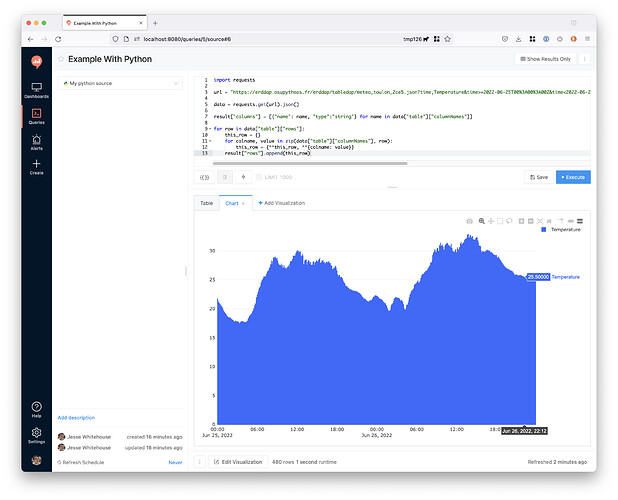Compare data on hover icon
Image resolution: width=618 pixels, height=500 pixels.
[580, 221]
